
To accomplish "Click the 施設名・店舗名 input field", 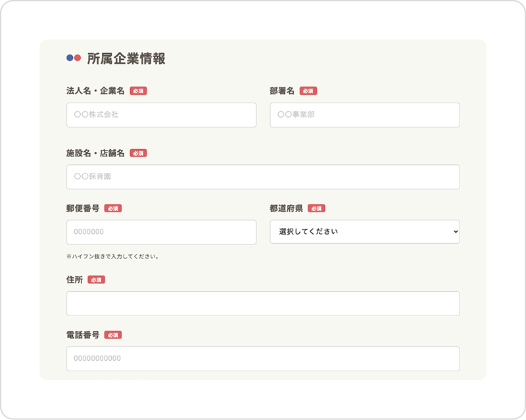I will click(x=263, y=177).
